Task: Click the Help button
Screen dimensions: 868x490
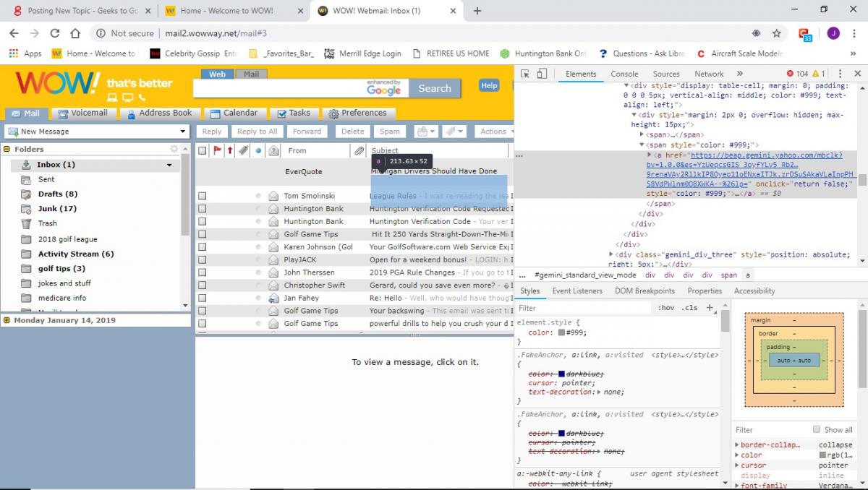Action: tap(489, 85)
